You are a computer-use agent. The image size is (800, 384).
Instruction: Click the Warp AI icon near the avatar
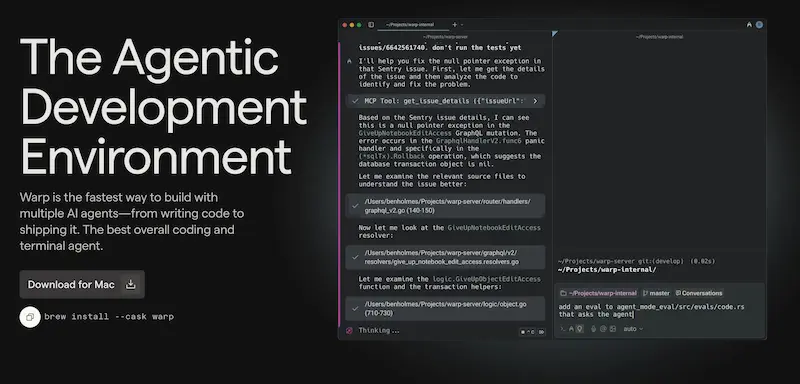click(749, 24)
